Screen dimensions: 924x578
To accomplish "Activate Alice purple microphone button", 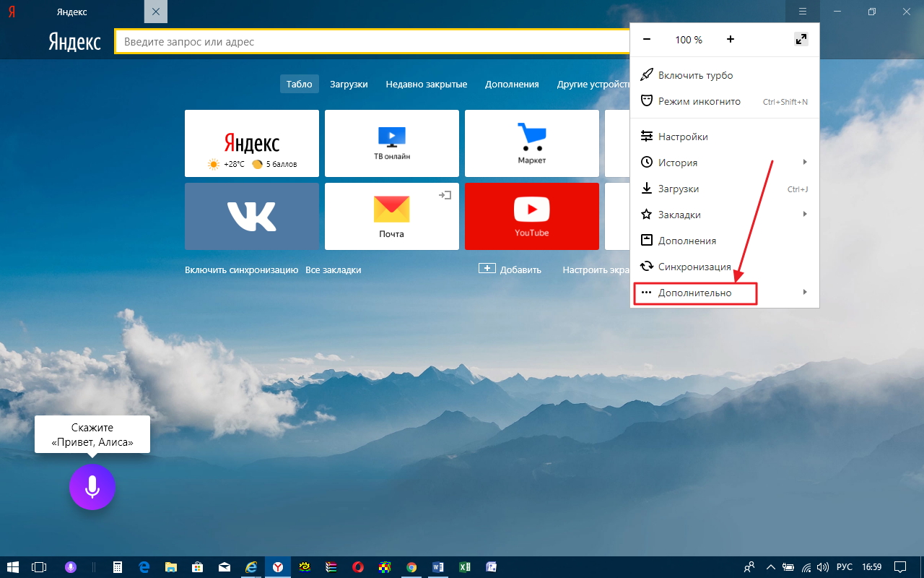I will 92,487.
